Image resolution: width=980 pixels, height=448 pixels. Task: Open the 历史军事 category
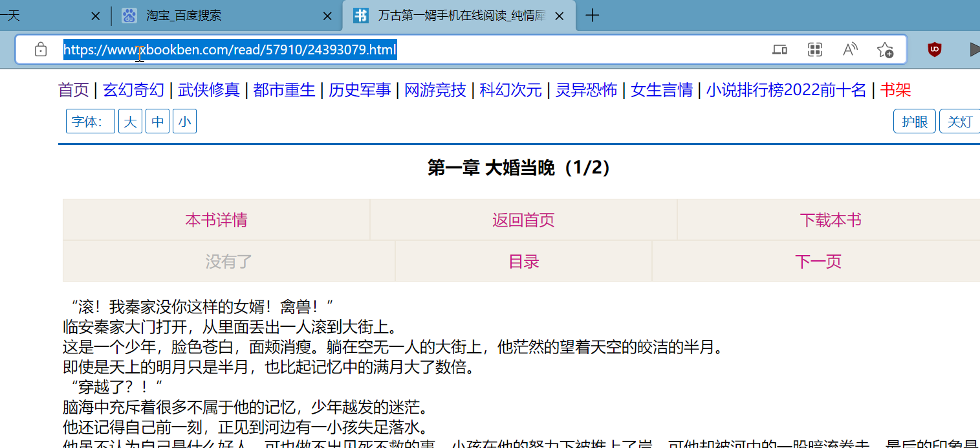tap(360, 90)
